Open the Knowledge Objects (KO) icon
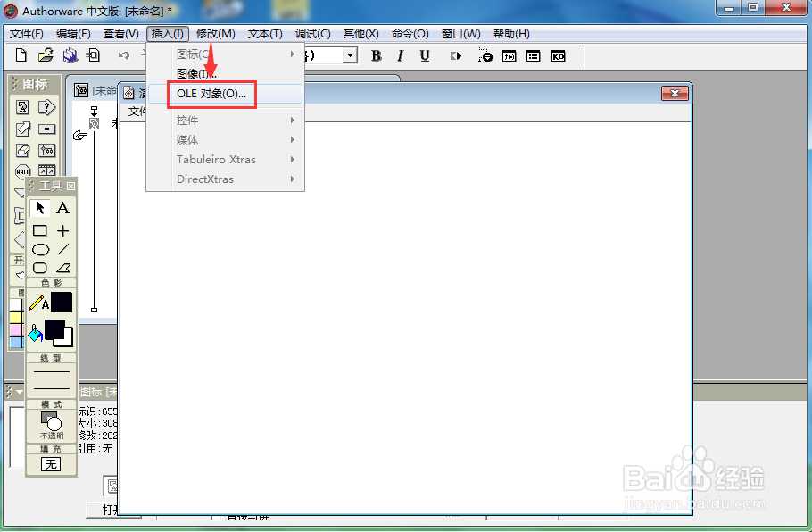The height and width of the screenshot is (532, 812). pyautogui.click(x=558, y=56)
